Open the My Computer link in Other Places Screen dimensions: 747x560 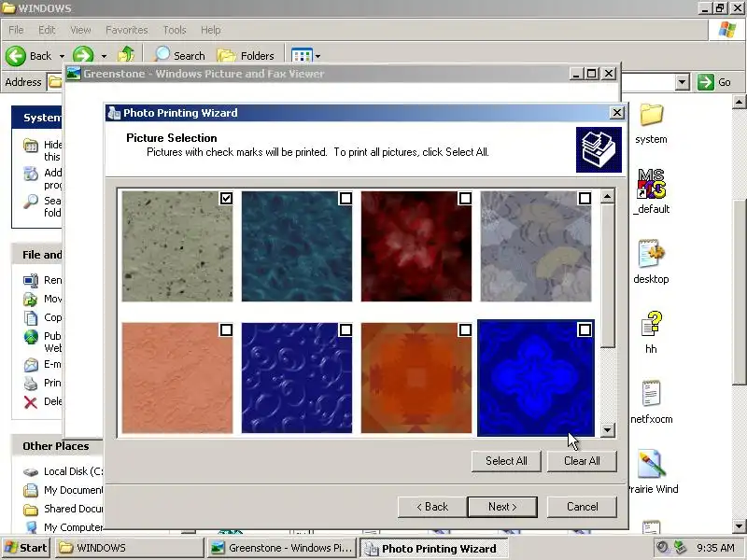[74, 527]
